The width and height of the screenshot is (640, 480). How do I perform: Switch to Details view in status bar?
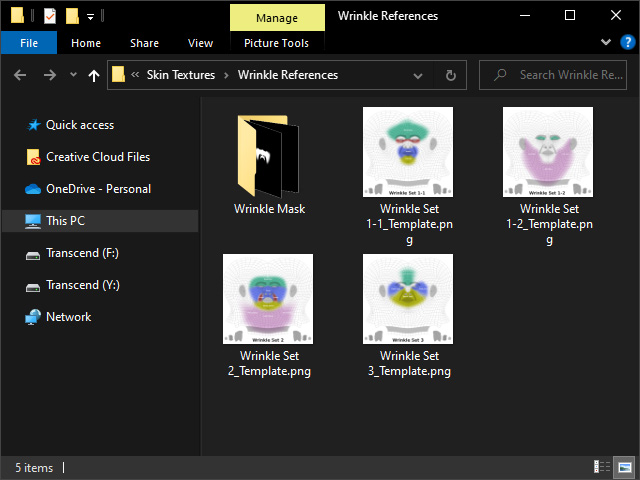pyautogui.click(x=602, y=467)
